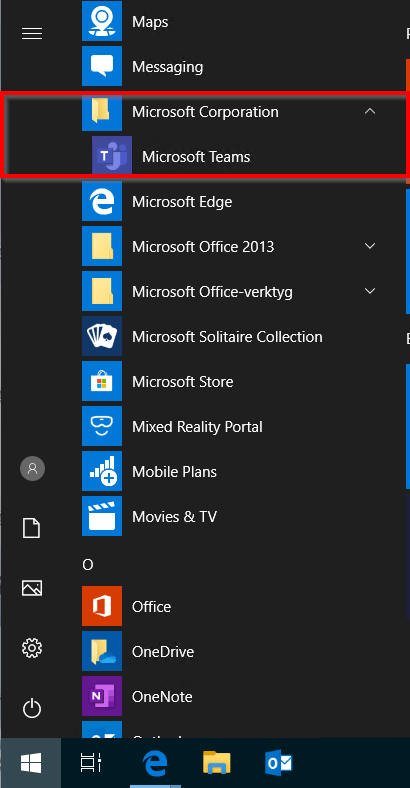Click the Windows Start button
This screenshot has height=788, width=410.
coord(31,763)
